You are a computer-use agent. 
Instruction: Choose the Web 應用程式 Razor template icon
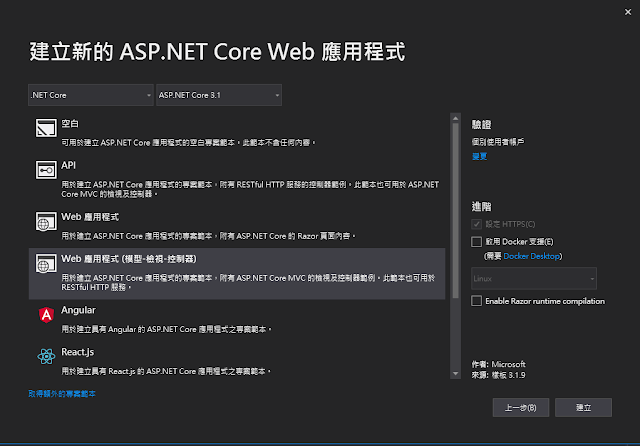[x=46, y=221]
